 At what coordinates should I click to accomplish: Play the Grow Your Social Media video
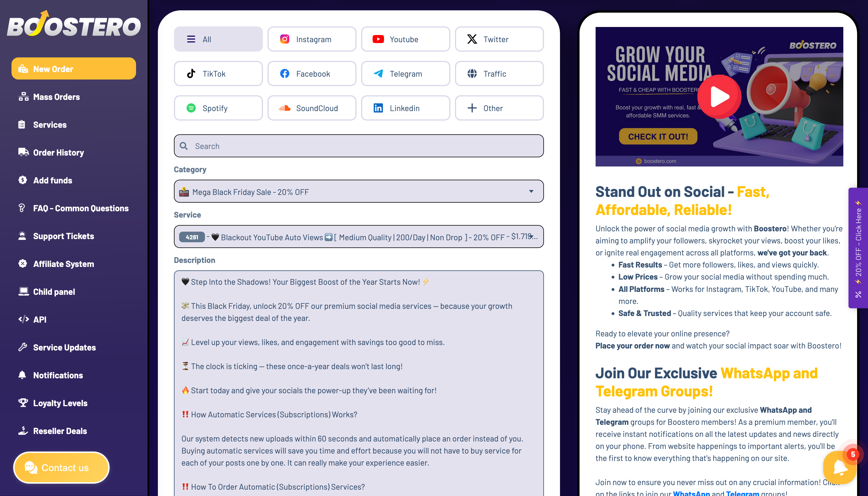coord(719,97)
